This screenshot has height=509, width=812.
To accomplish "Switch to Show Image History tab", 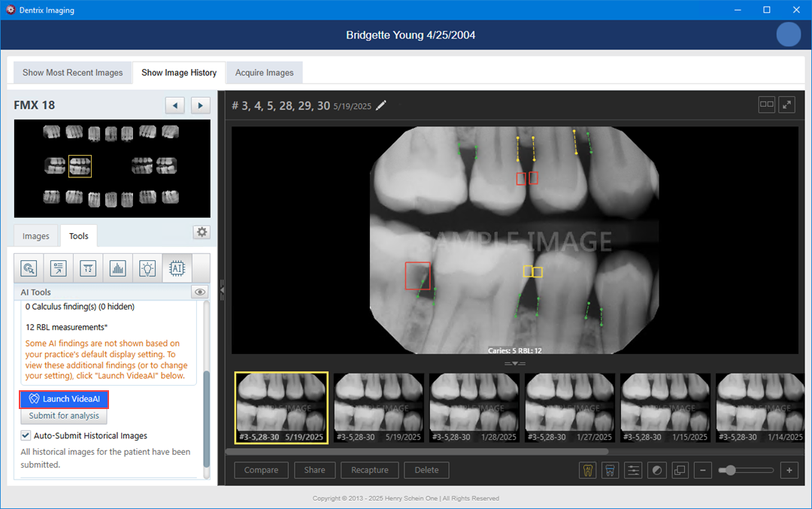I will (x=179, y=72).
